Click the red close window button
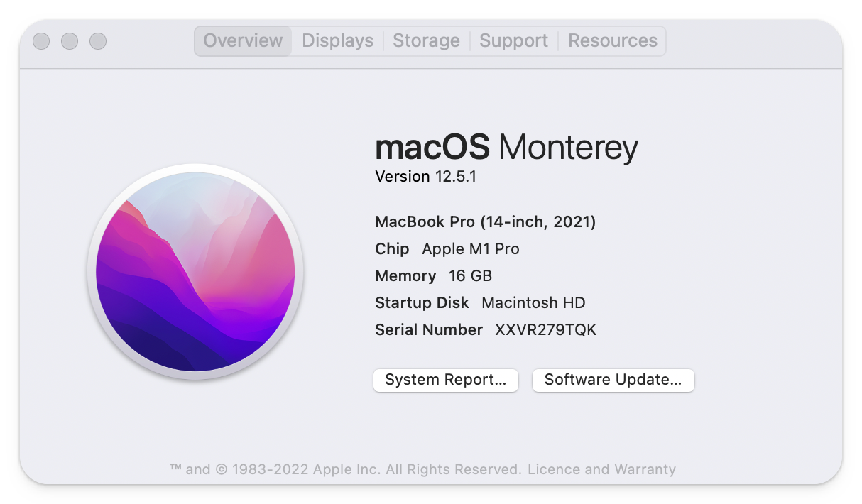The width and height of the screenshot is (862, 504). [40, 40]
